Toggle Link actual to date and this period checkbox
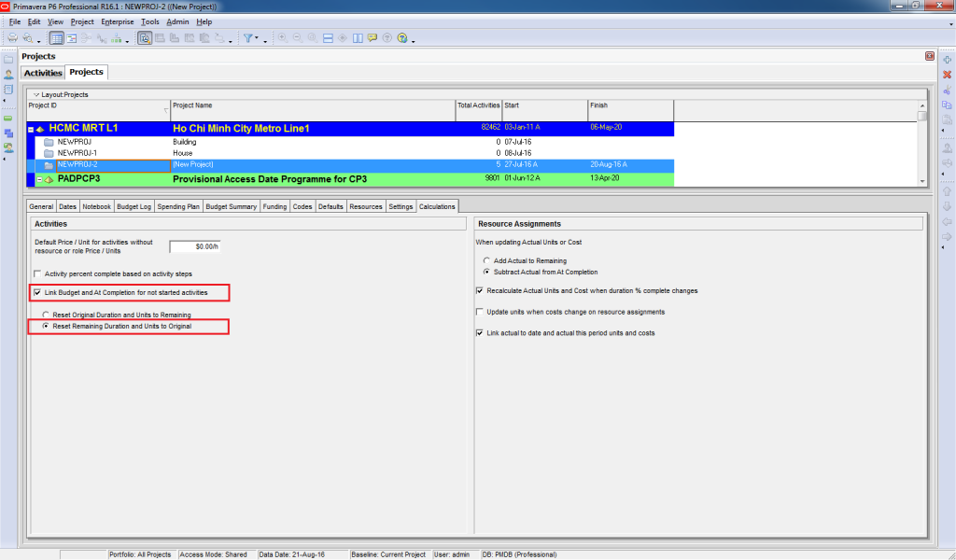The height and width of the screenshot is (560, 956). click(480, 333)
